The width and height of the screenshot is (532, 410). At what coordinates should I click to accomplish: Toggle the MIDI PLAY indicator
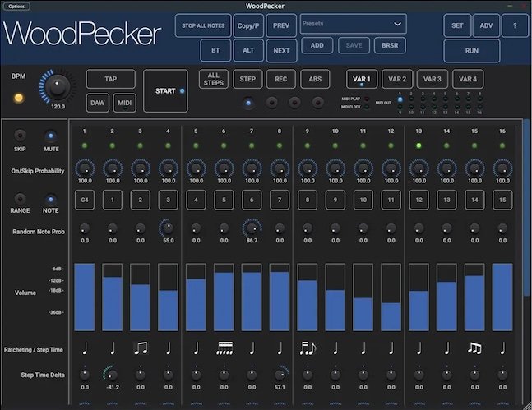click(x=367, y=99)
